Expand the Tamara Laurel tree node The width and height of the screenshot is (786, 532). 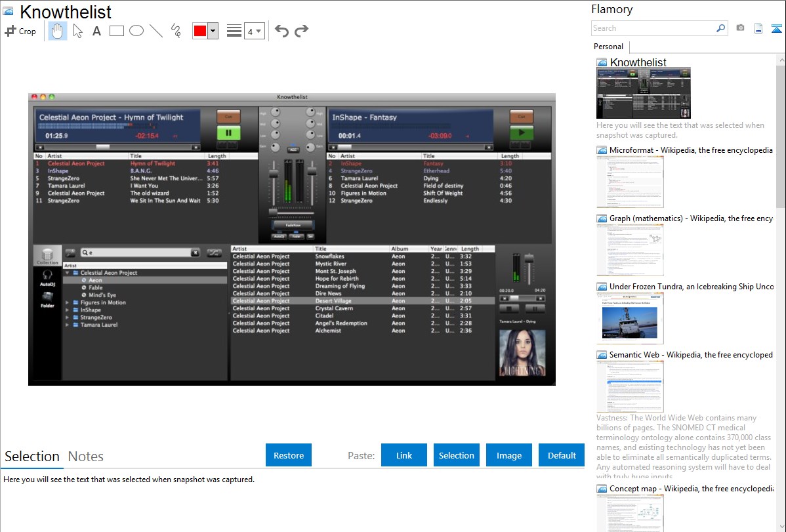coord(68,325)
